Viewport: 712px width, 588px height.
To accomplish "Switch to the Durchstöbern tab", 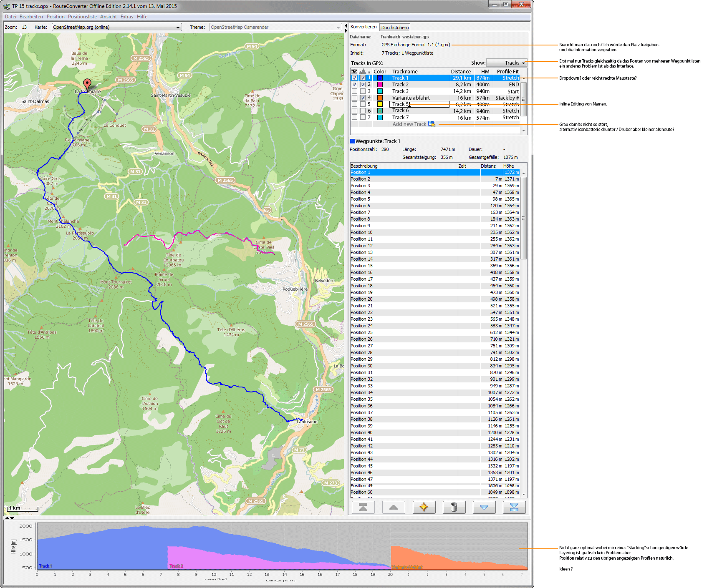I will (x=395, y=28).
